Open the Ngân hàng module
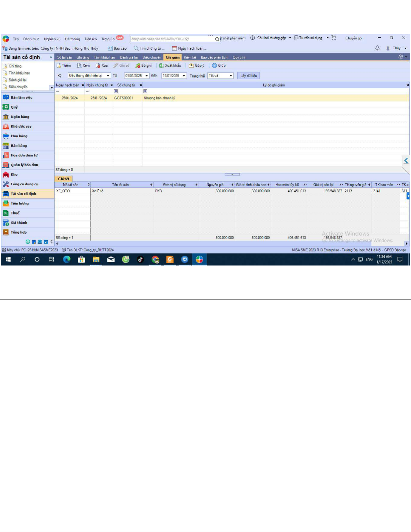This screenshot has height=532, width=411. coord(6,117)
